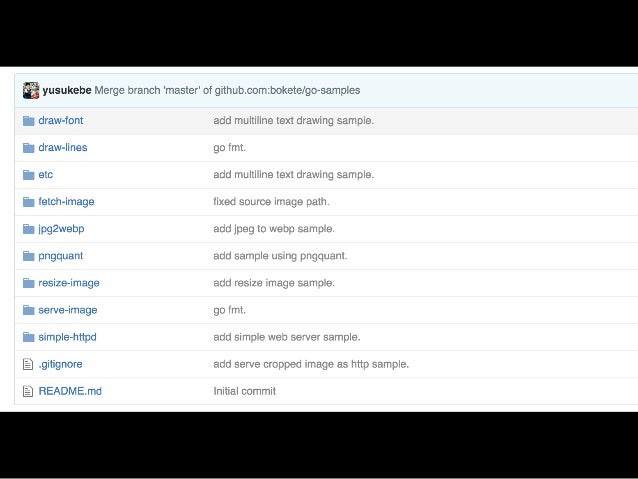Navigate into the resize-image directory
Viewport: 638px width, 479px height.
point(69,283)
